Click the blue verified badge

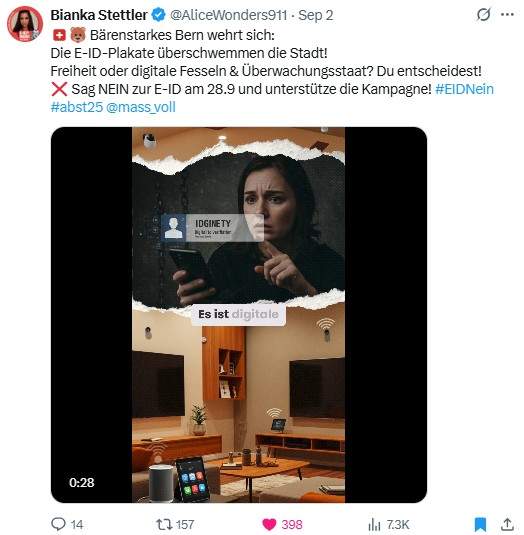pos(159,15)
